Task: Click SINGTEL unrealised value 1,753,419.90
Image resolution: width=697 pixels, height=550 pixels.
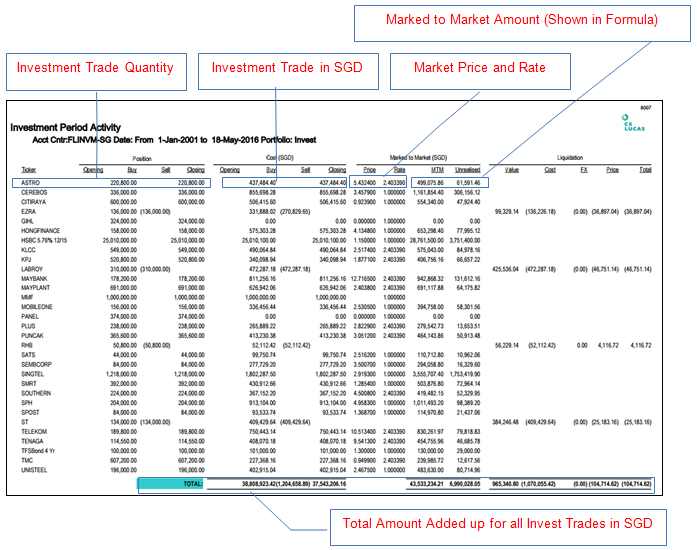Action: pos(465,374)
